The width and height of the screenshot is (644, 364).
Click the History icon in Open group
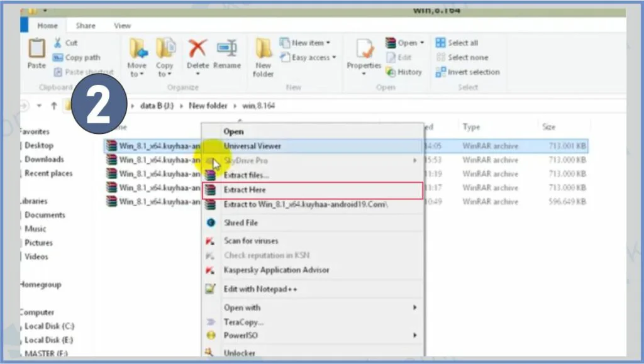389,72
